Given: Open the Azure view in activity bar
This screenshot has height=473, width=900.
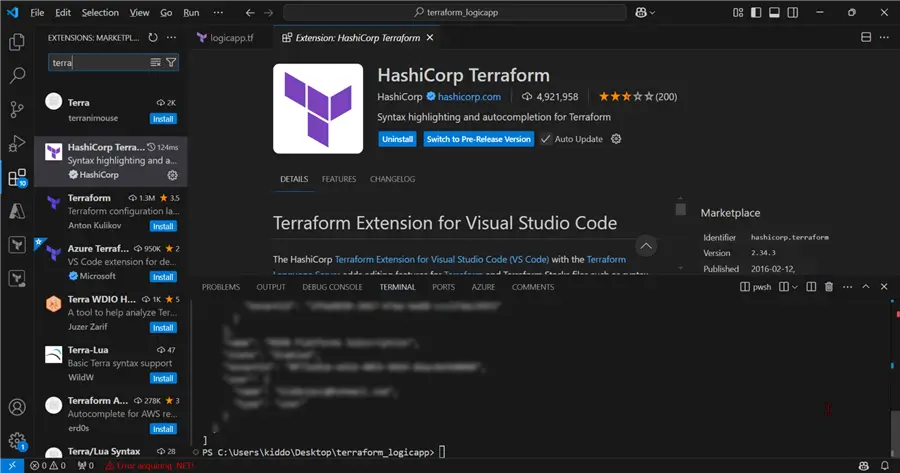Looking at the screenshot, I should 17,211.
